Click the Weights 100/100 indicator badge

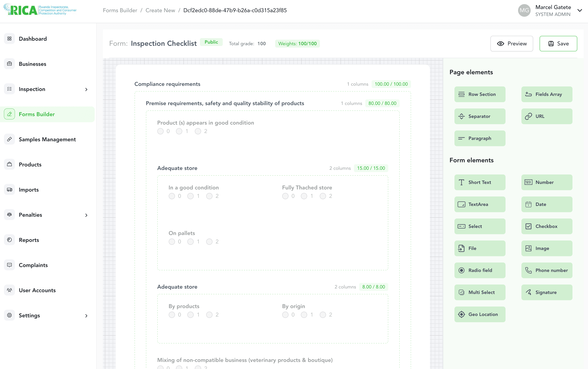tap(297, 43)
